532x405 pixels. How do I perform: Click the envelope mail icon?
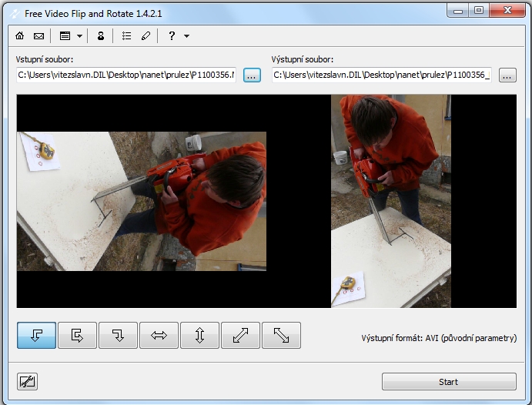pyautogui.click(x=38, y=36)
